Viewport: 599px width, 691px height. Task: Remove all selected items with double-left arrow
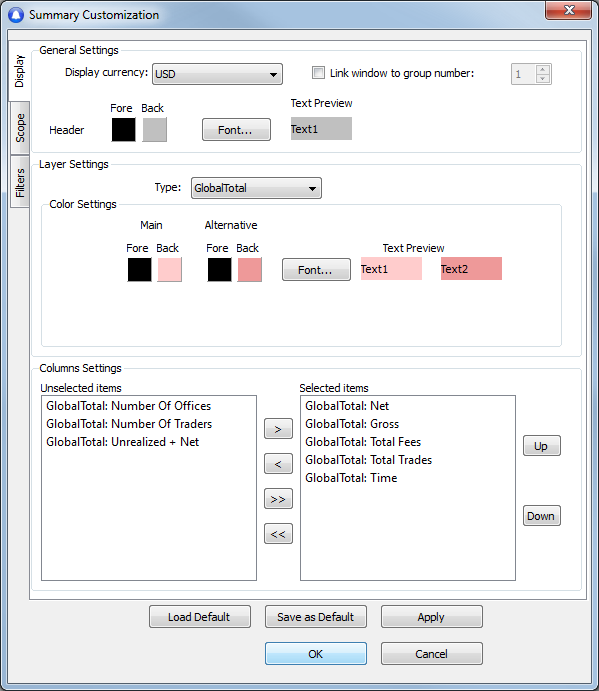278,534
